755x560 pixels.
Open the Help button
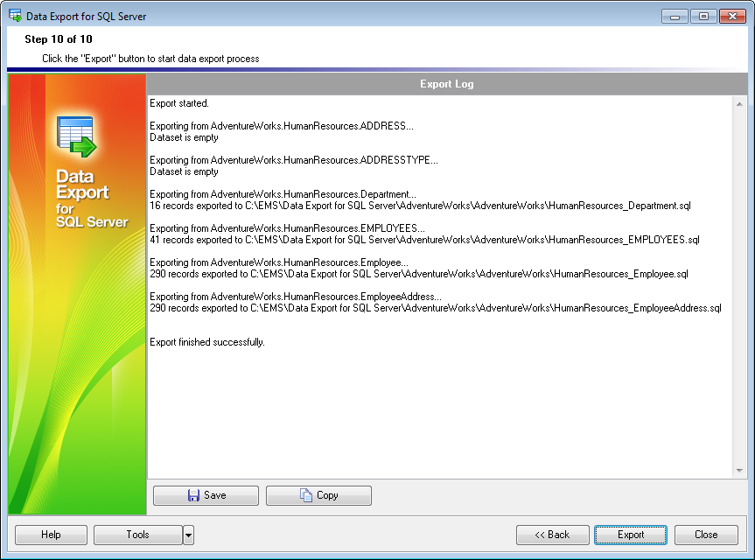(51, 535)
